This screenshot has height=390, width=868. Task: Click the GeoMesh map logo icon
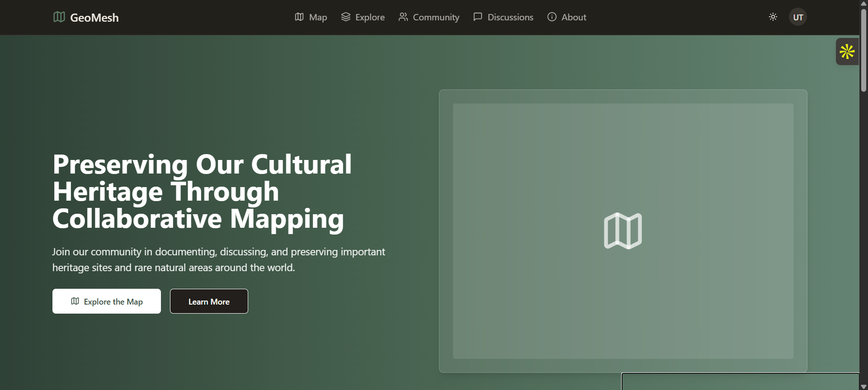click(x=59, y=17)
